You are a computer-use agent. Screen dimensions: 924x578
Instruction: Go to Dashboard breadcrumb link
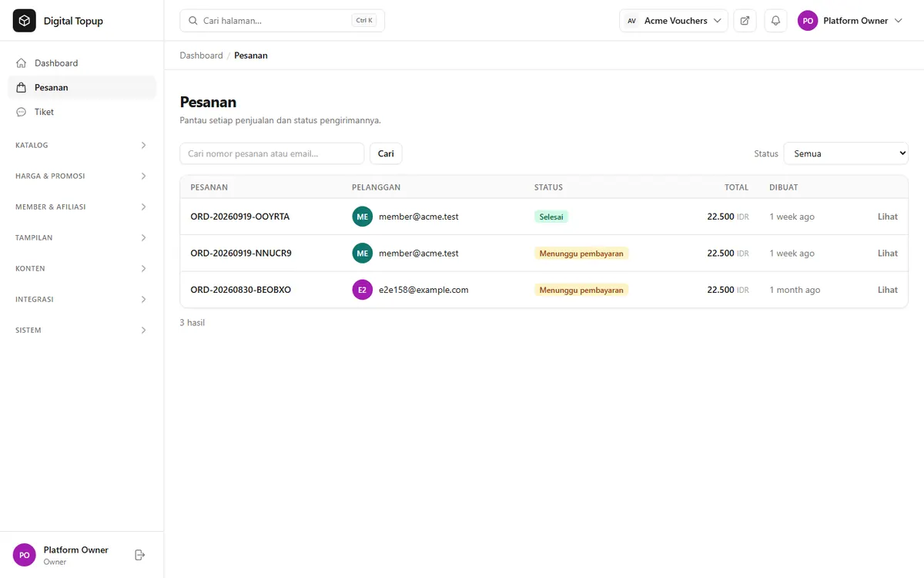201,55
